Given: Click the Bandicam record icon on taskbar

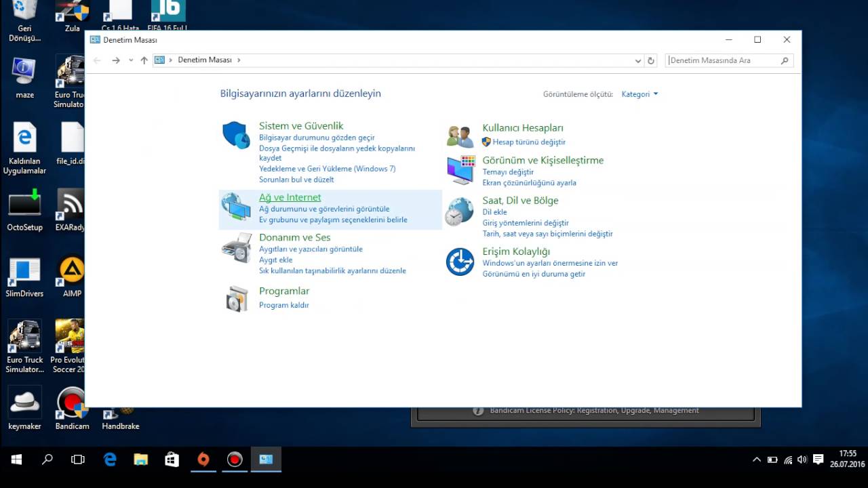Looking at the screenshot, I should [235, 460].
